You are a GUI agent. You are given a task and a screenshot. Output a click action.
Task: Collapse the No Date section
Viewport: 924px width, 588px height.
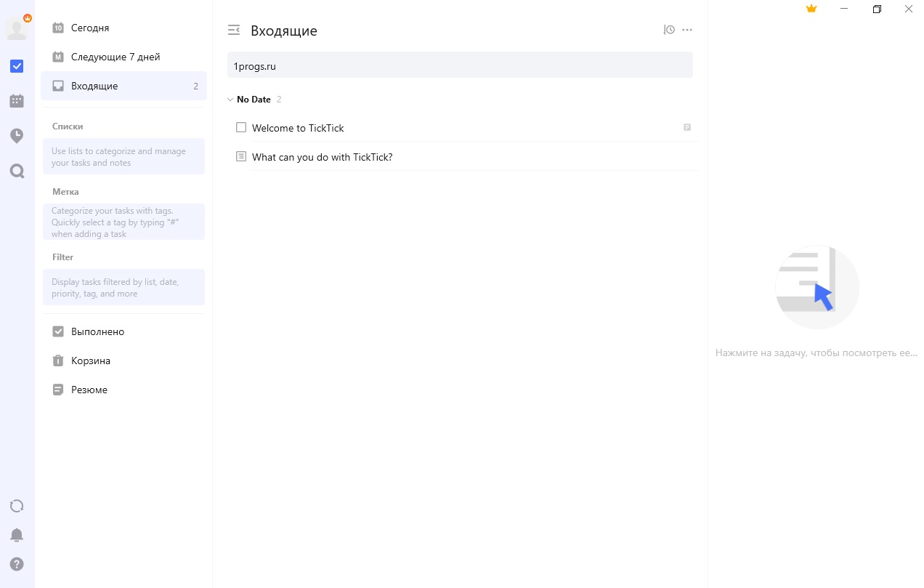click(230, 100)
